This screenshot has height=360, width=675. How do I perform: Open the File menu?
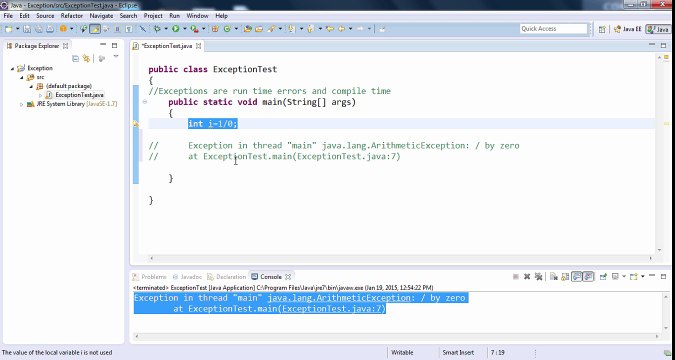(8, 16)
